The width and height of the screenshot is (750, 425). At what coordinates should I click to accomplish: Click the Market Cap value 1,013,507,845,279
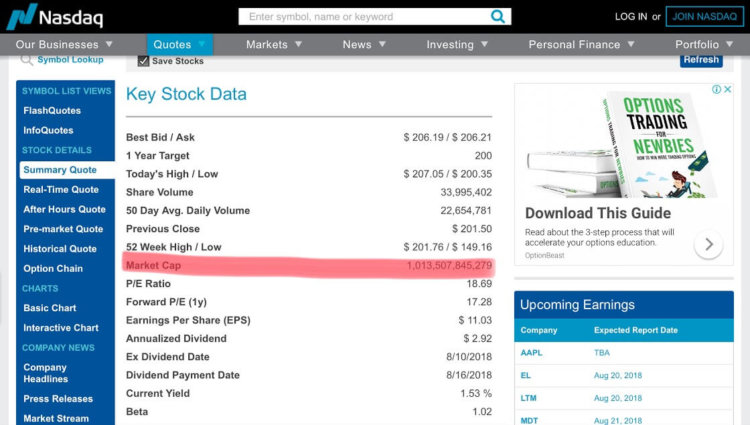coord(449,265)
